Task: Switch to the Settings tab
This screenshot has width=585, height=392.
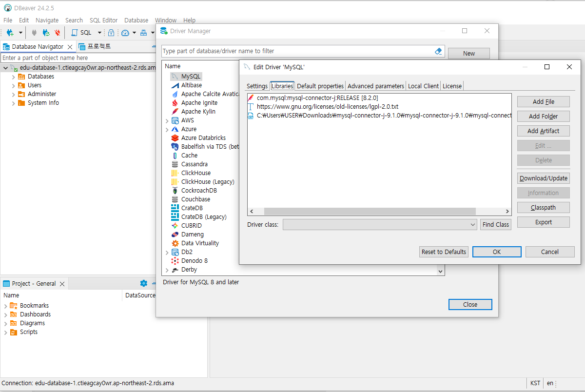Action: (257, 86)
